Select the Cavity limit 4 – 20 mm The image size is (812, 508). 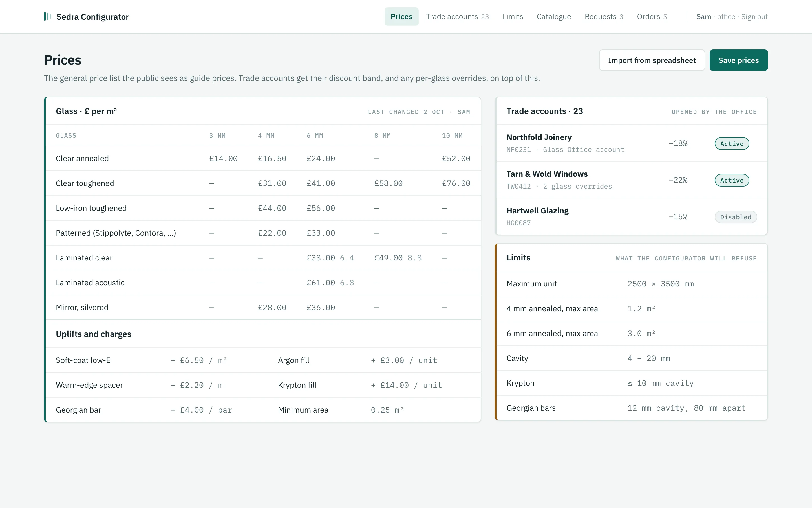tap(649, 358)
